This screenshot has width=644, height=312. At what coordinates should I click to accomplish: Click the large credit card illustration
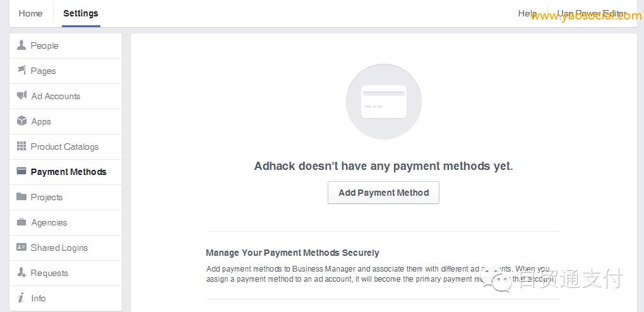(x=384, y=102)
